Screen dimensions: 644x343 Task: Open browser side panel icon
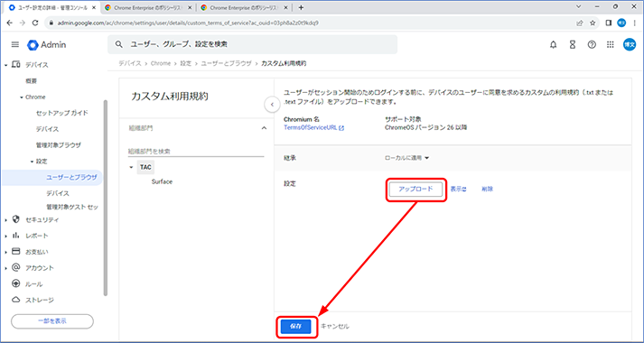[609, 23]
